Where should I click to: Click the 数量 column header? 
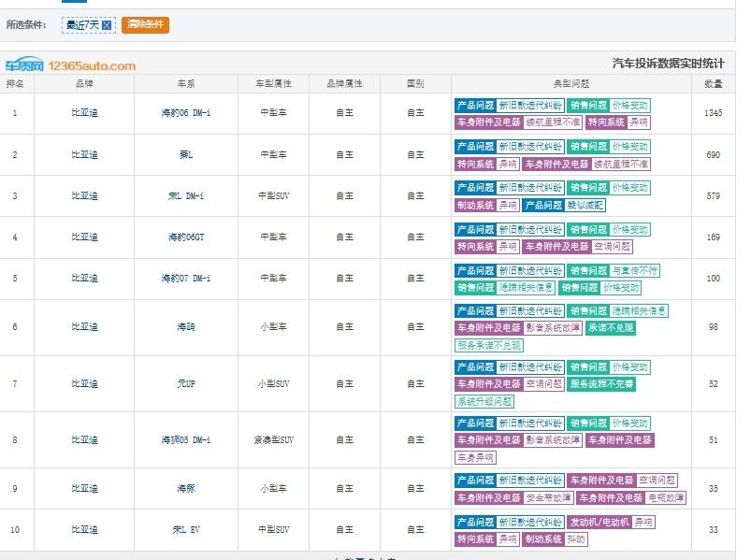tap(714, 84)
